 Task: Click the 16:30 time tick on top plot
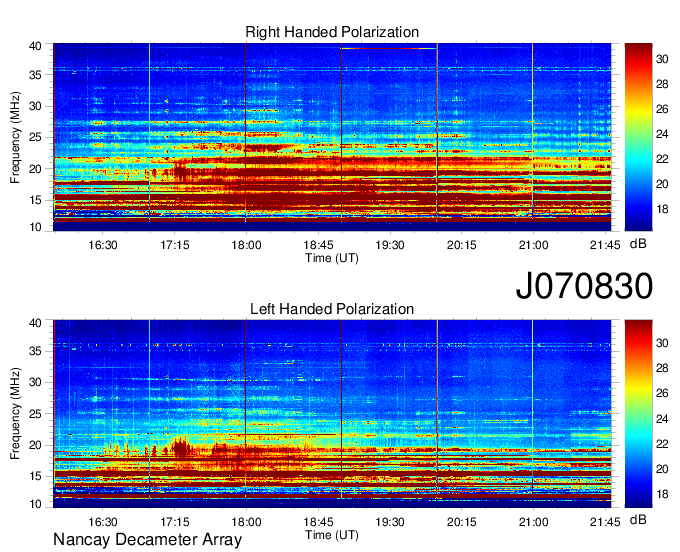tap(103, 245)
